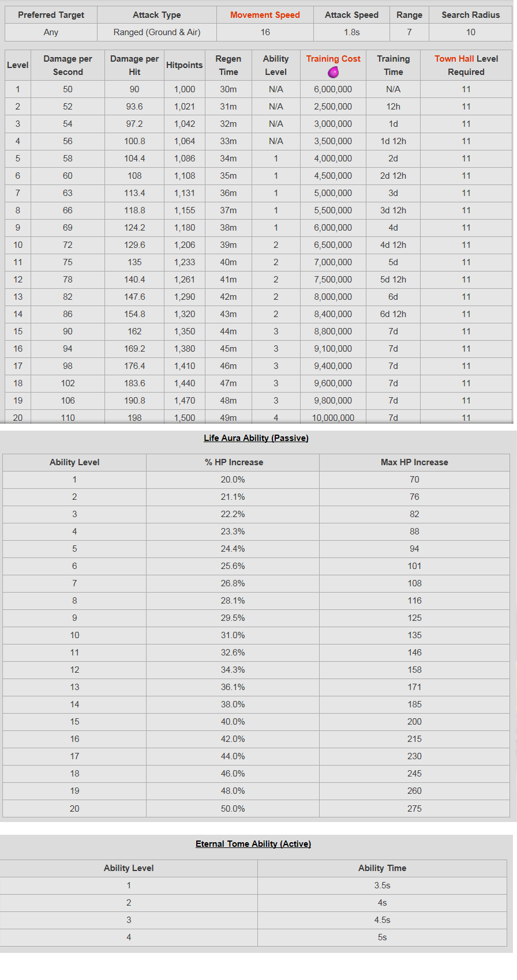Click the Attack Type header cell

tap(157, 15)
